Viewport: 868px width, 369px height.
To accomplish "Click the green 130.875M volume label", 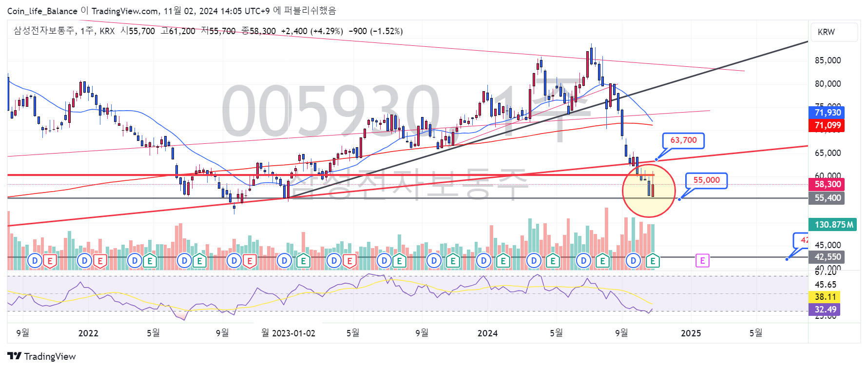I will pyautogui.click(x=833, y=225).
